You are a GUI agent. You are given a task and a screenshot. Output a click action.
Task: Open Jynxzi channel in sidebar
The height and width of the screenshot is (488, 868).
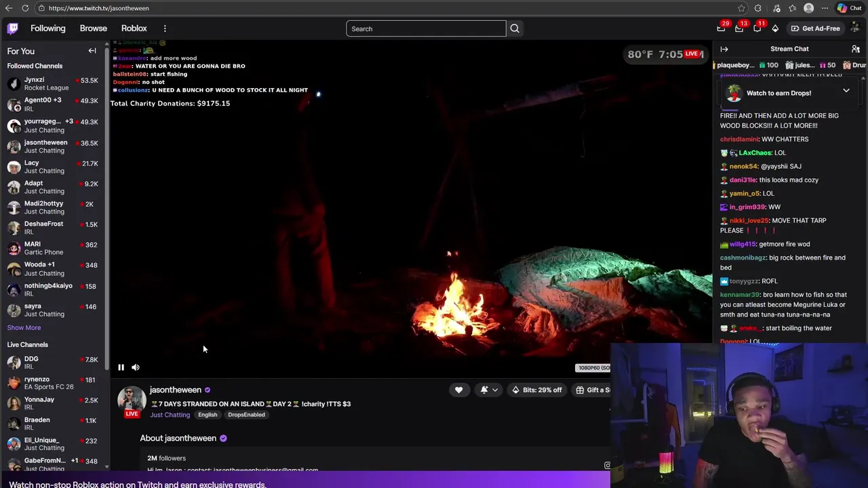53,83
